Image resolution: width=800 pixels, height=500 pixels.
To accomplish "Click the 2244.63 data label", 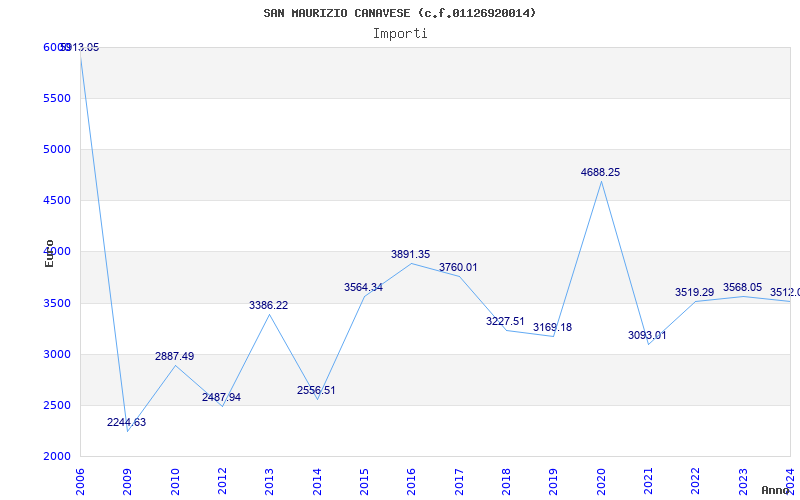I will [x=127, y=422].
